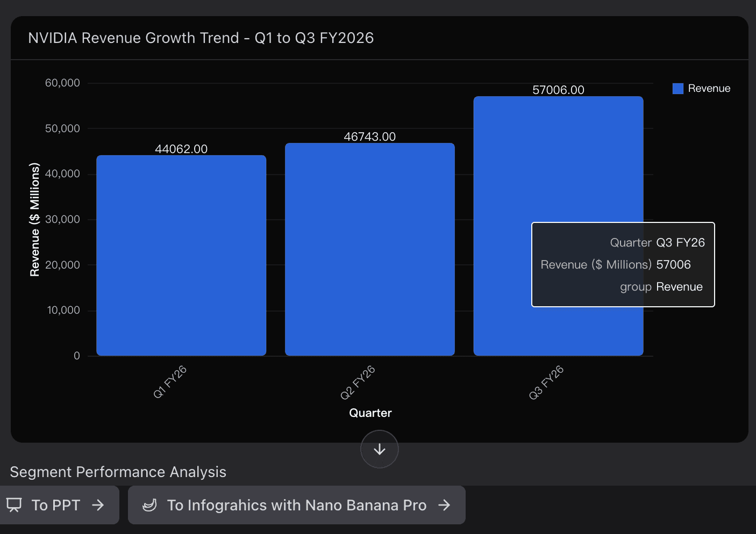Viewport: 756px width, 534px height.
Task: Click the presentation icon on To PPT
Action: point(14,505)
